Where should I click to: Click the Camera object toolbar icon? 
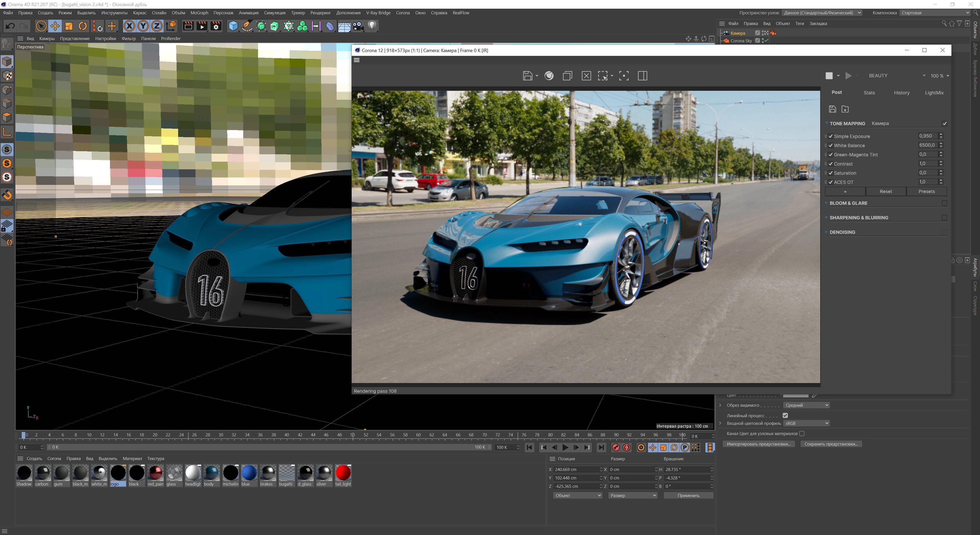pyautogui.click(x=358, y=26)
